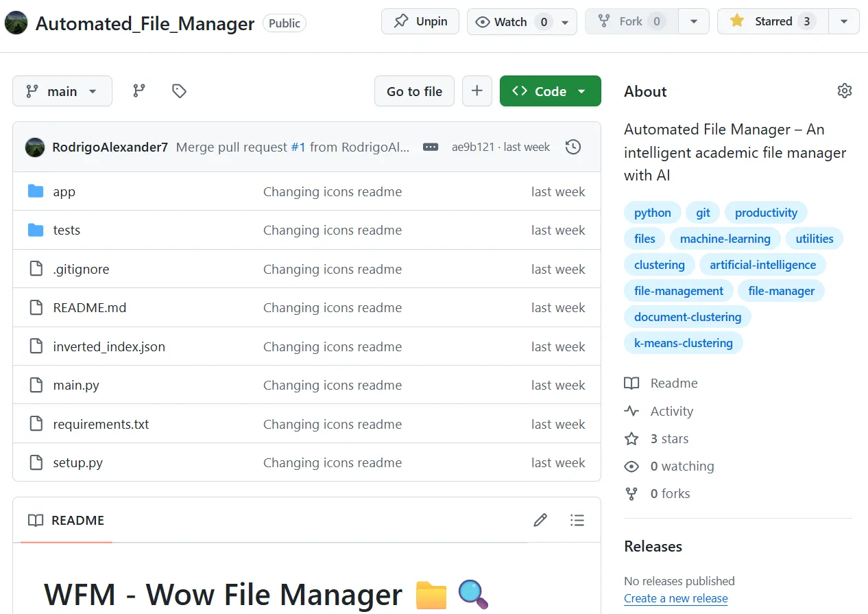Click the RodrigoAlexander7 commit author avatar
The width and height of the screenshot is (868, 614).
pos(35,147)
